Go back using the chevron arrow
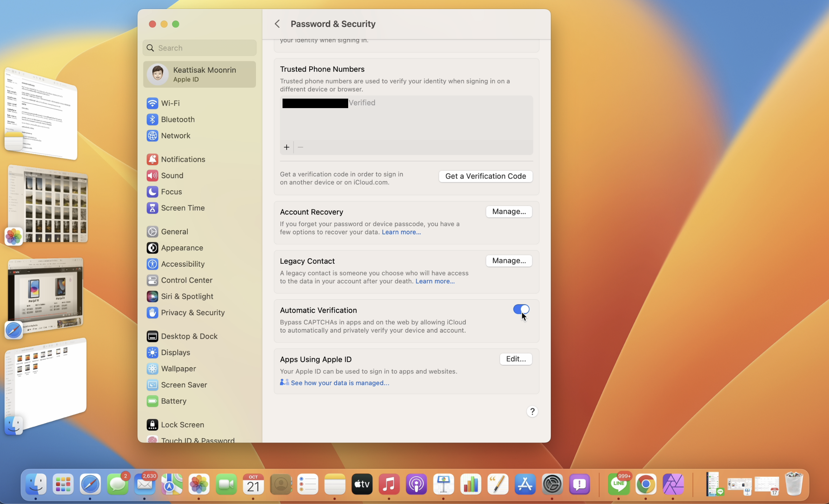 [277, 24]
